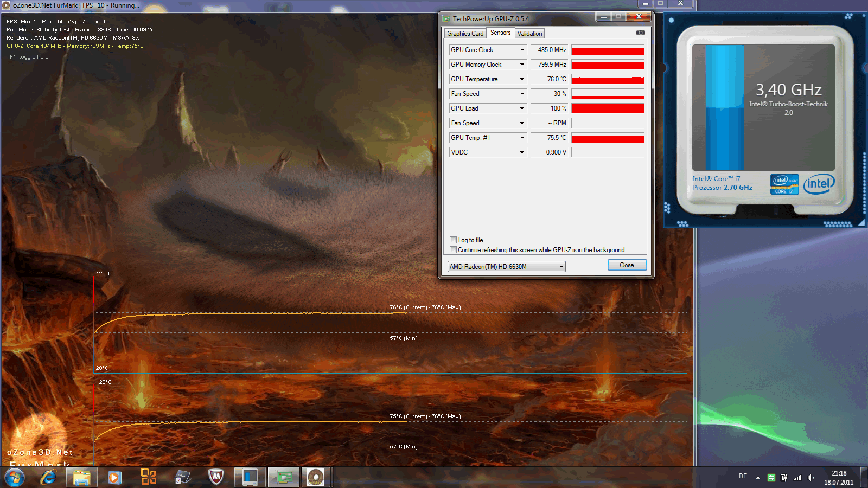Viewport: 868px width, 488px height.
Task: Open the VAIO utility taskbar icon
Action: (x=182, y=478)
